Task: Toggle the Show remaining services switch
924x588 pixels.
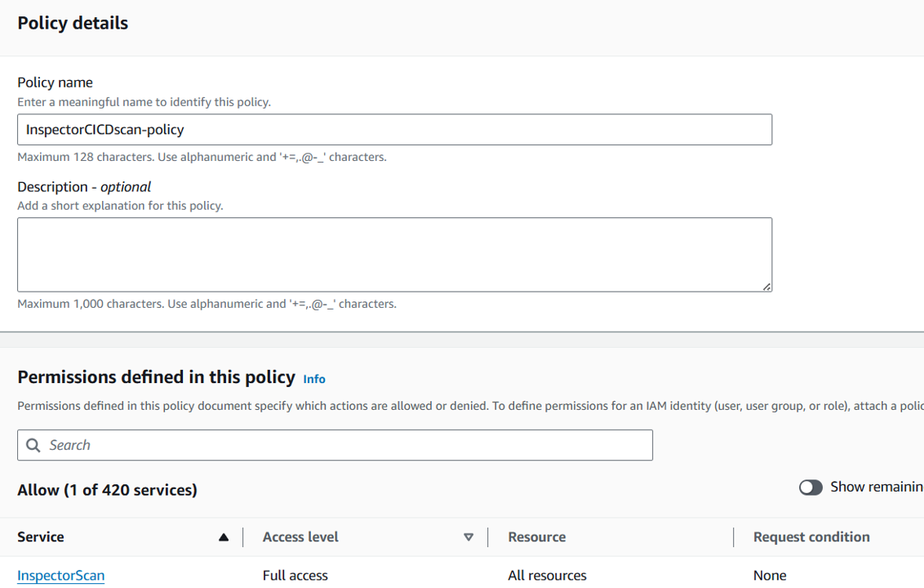Action: [x=811, y=488]
